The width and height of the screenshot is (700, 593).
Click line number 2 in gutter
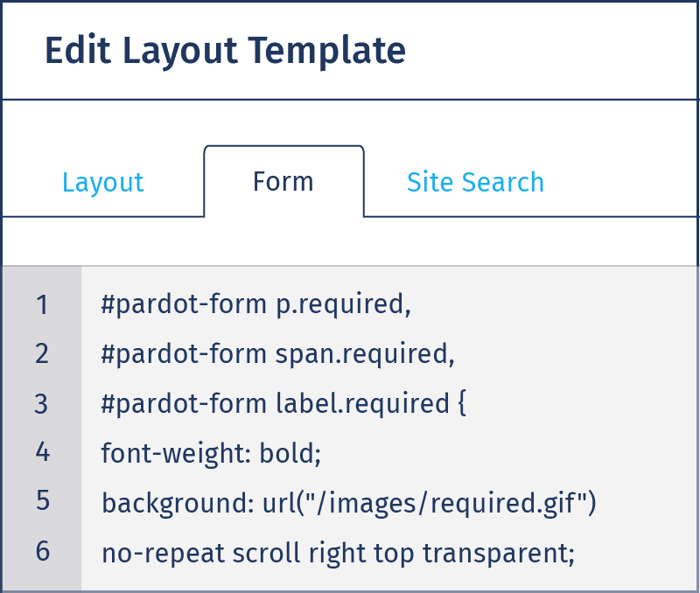click(42, 354)
